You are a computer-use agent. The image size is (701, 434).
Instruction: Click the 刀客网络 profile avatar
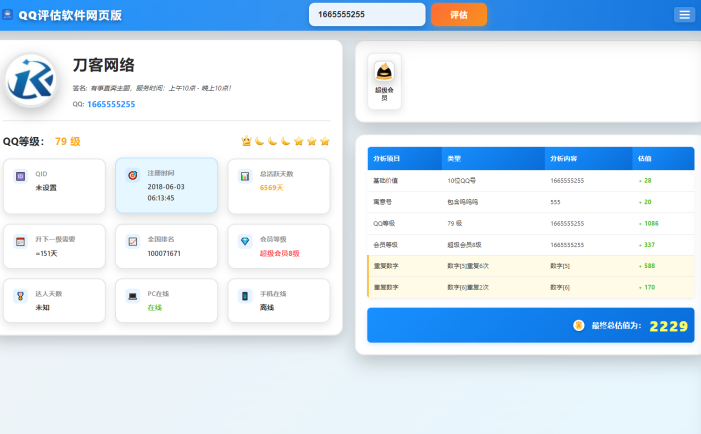coord(31,80)
